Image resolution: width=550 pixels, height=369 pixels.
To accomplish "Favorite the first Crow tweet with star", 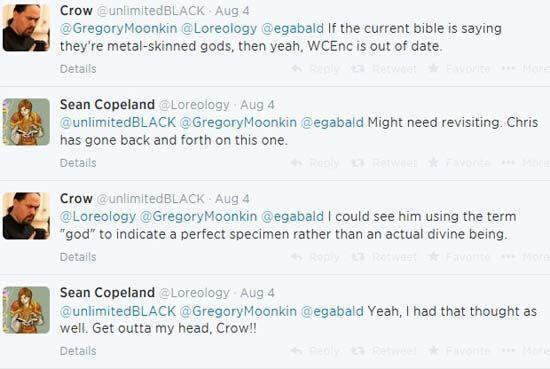I will [x=460, y=69].
